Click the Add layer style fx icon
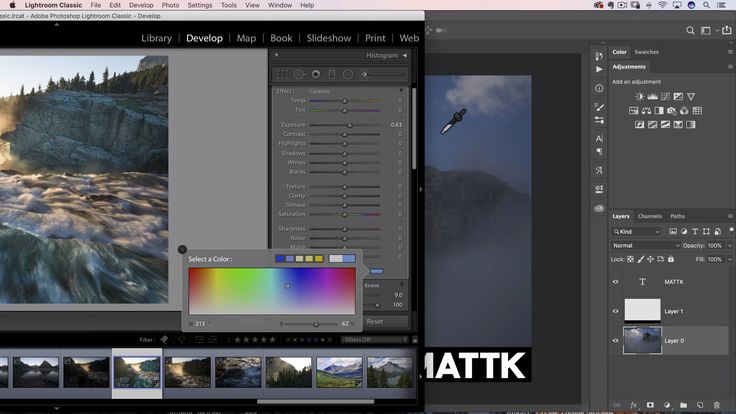 tap(634, 405)
